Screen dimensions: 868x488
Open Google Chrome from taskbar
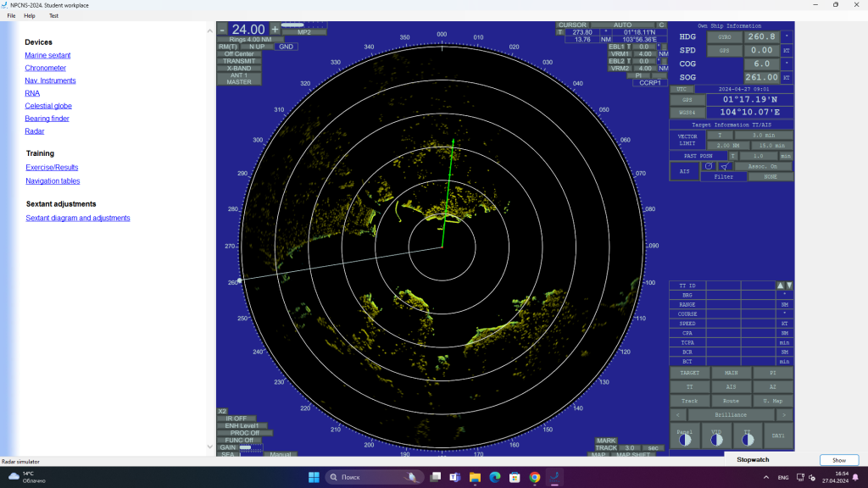pos(534,477)
